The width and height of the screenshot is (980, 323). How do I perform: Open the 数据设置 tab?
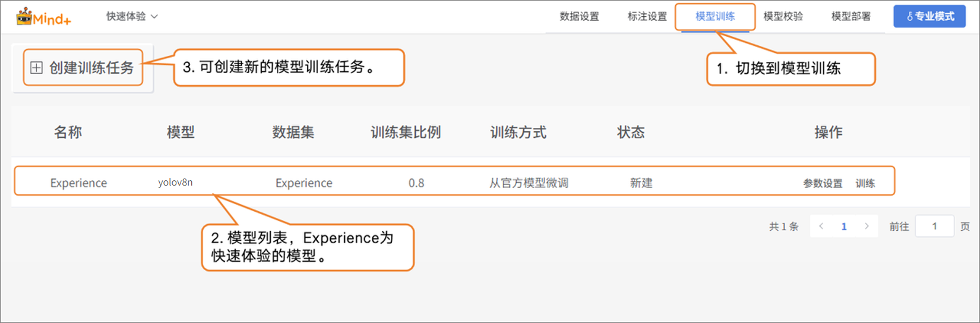[579, 17]
